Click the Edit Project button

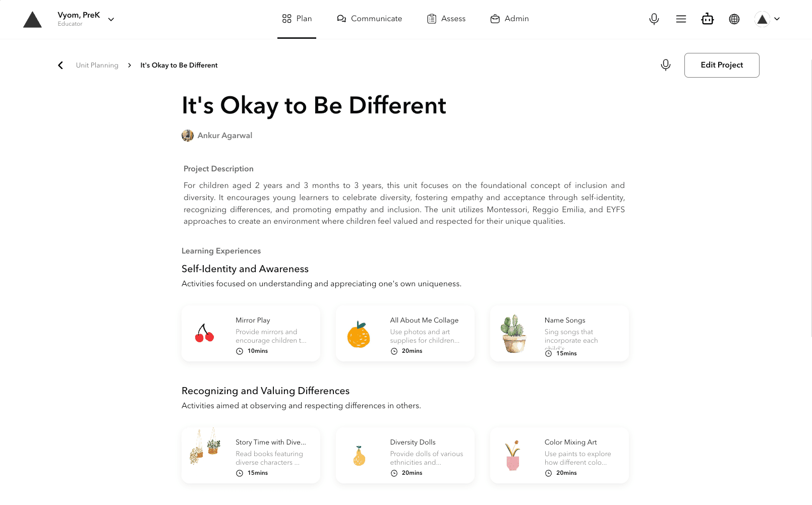point(722,65)
